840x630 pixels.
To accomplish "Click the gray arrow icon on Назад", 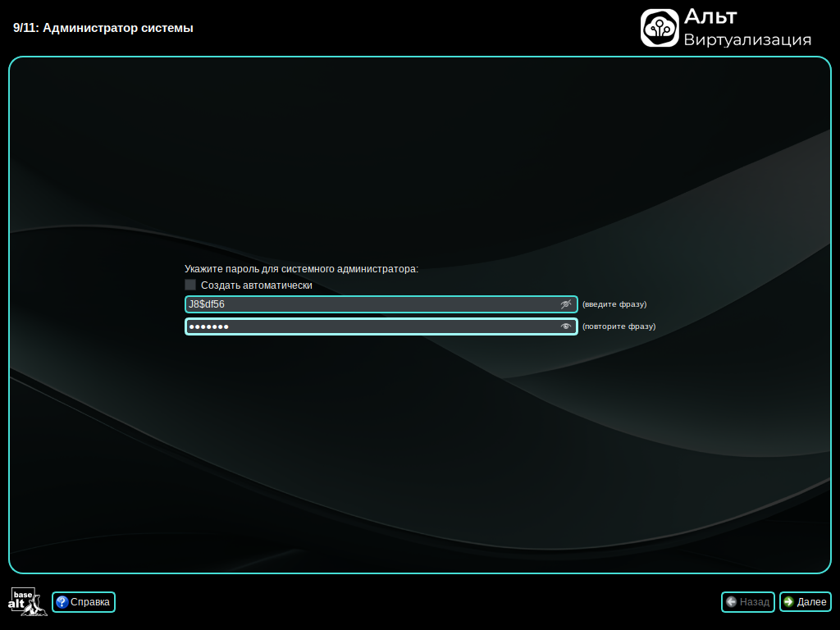I will pos(731,602).
